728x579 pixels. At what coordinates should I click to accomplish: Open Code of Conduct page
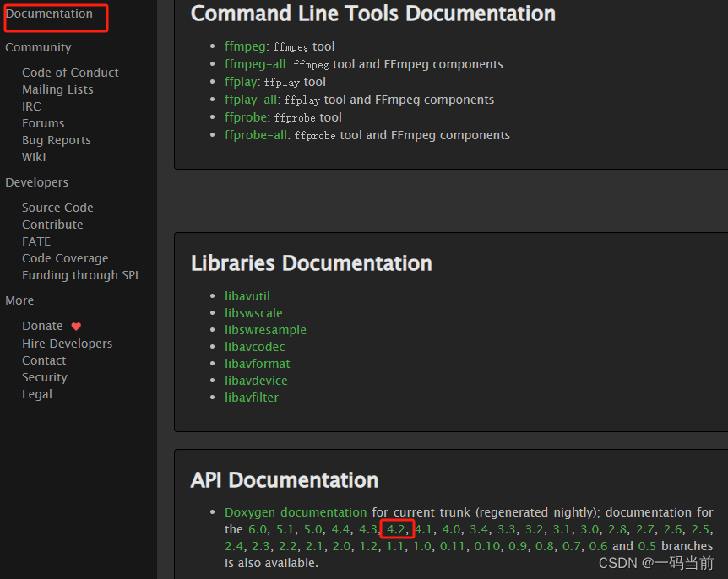(70, 73)
